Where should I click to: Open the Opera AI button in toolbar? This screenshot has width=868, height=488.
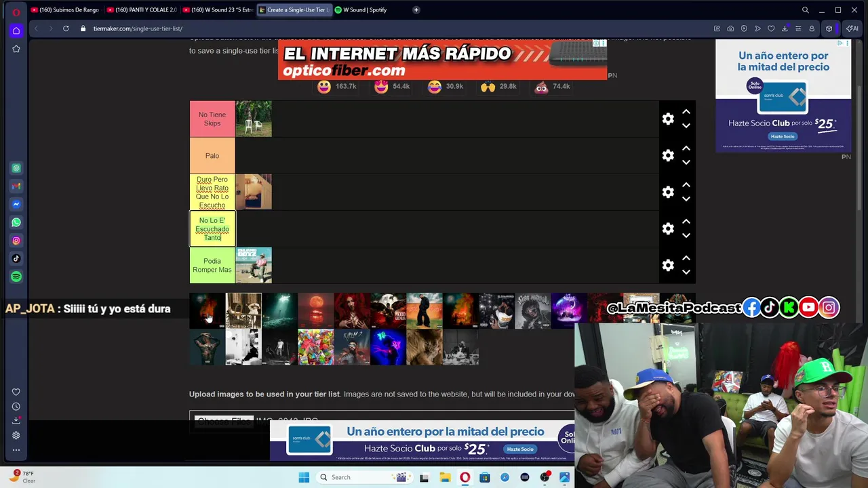pyautogui.click(x=852, y=28)
